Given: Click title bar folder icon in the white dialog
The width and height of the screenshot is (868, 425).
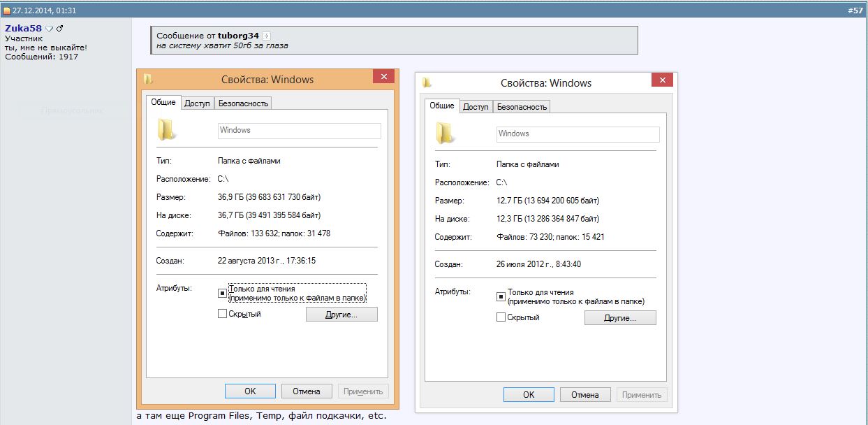Looking at the screenshot, I should coord(427,83).
